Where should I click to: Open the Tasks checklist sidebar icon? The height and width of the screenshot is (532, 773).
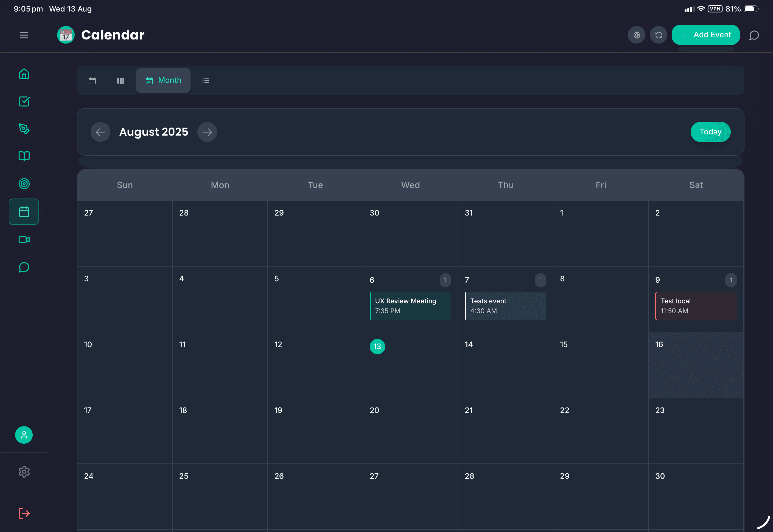point(24,102)
